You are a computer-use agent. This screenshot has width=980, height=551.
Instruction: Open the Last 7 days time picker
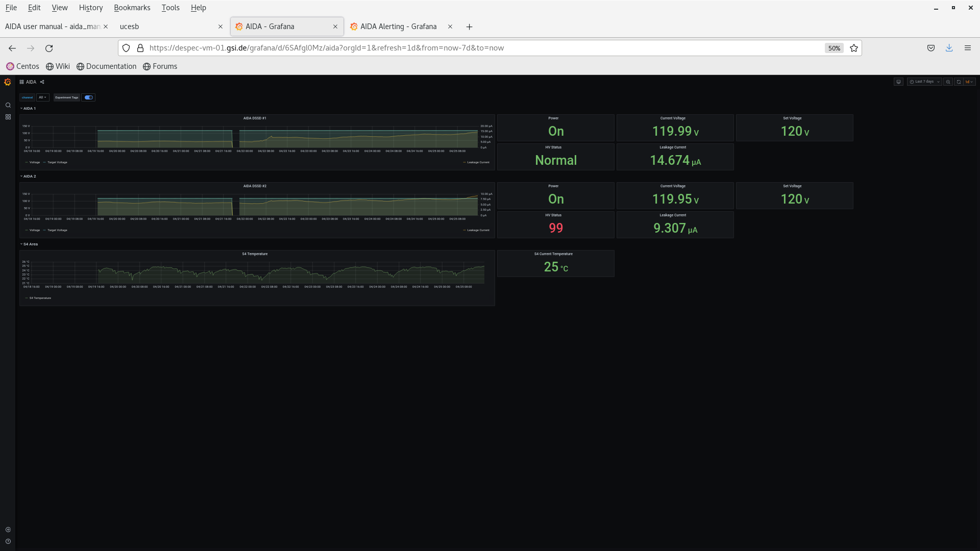pyautogui.click(x=924, y=82)
